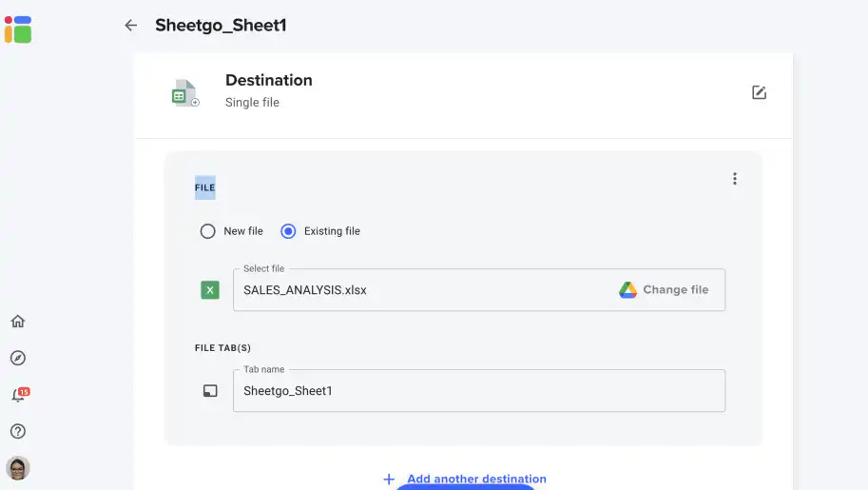Click the FILE TAB(S) section label
Image resolution: width=868 pixels, height=490 pixels.
(222, 348)
